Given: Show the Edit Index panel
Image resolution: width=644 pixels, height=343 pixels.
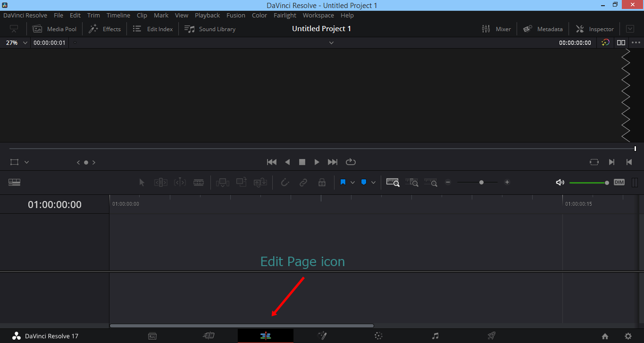Looking at the screenshot, I should click(x=153, y=29).
